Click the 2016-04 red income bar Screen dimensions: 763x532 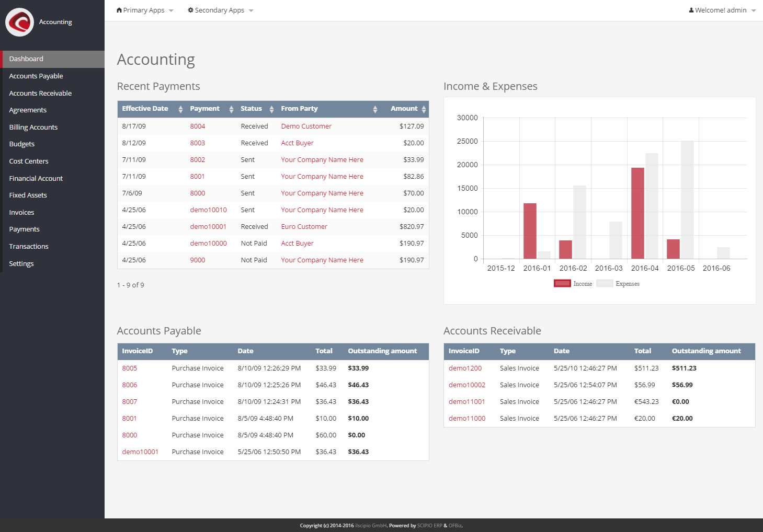click(637, 213)
